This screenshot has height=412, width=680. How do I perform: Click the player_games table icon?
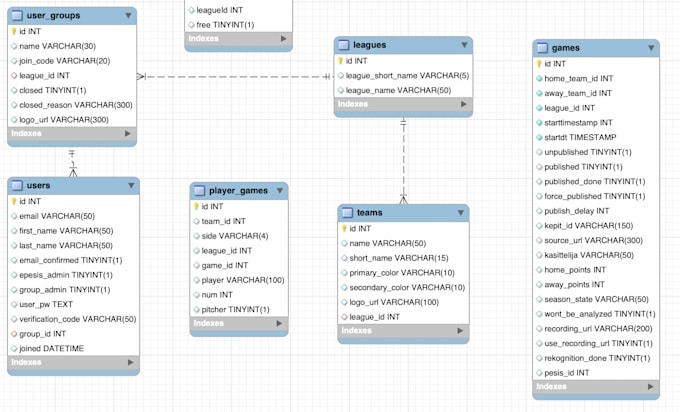[x=199, y=191]
